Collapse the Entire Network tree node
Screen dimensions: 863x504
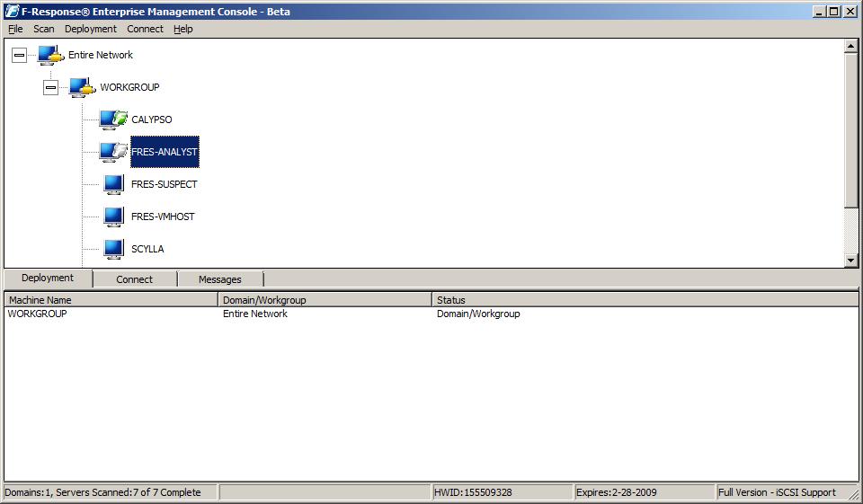(x=19, y=55)
